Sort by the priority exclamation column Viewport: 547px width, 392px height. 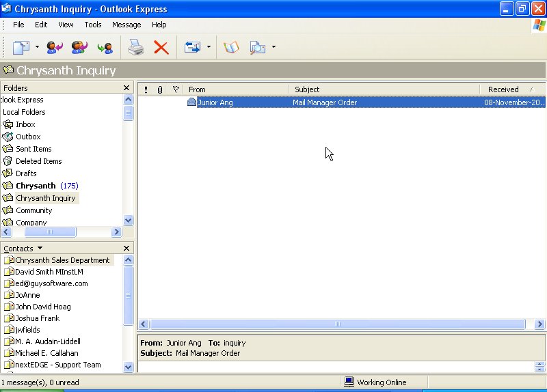(146, 89)
